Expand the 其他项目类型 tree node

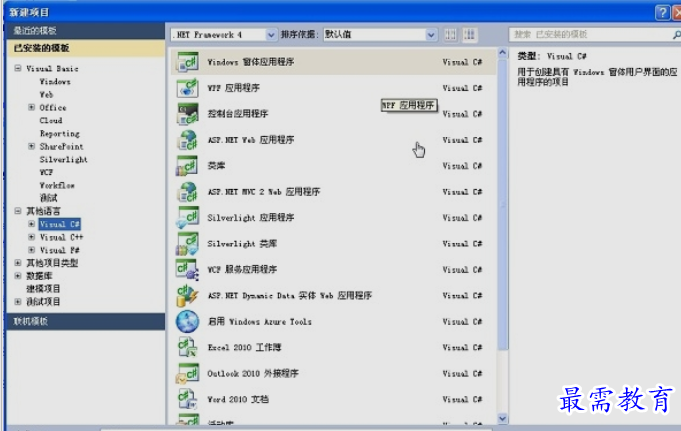click(18, 263)
